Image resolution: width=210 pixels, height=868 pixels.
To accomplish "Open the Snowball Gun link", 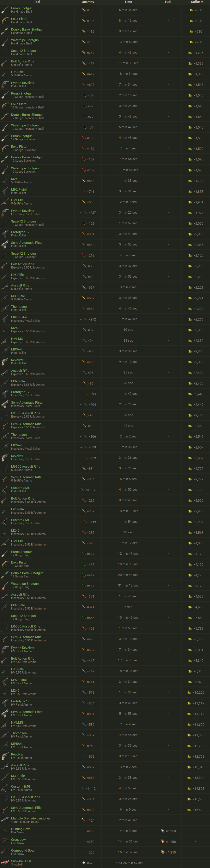I will click(x=21, y=861).
